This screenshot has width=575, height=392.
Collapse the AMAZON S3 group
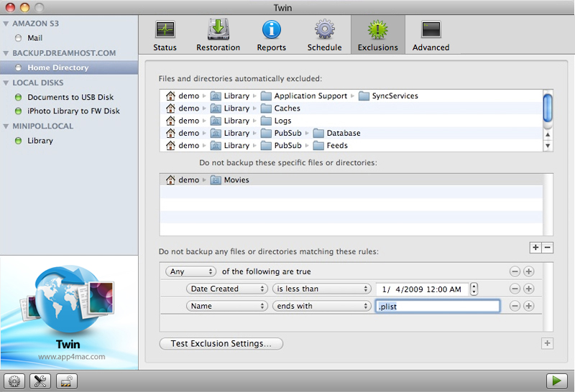click(x=6, y=24)
